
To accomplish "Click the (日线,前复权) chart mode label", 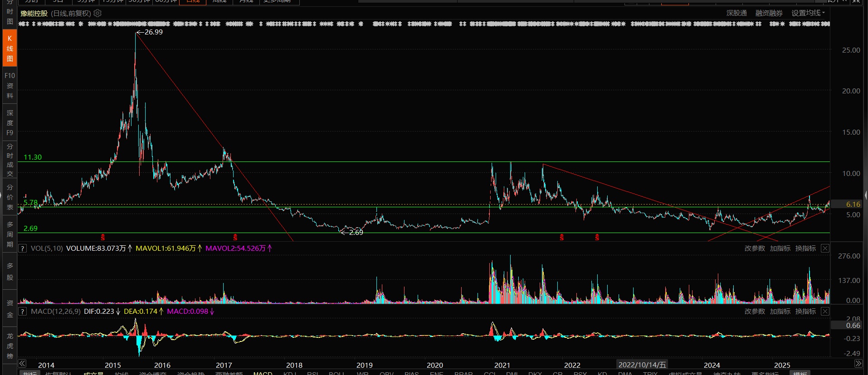I will pos(71,13).
